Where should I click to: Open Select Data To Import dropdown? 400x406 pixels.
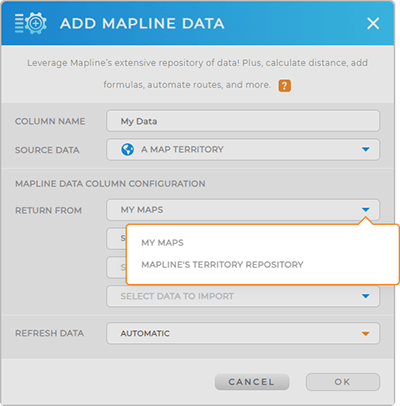pyautogui.click(x=243, y=296)
